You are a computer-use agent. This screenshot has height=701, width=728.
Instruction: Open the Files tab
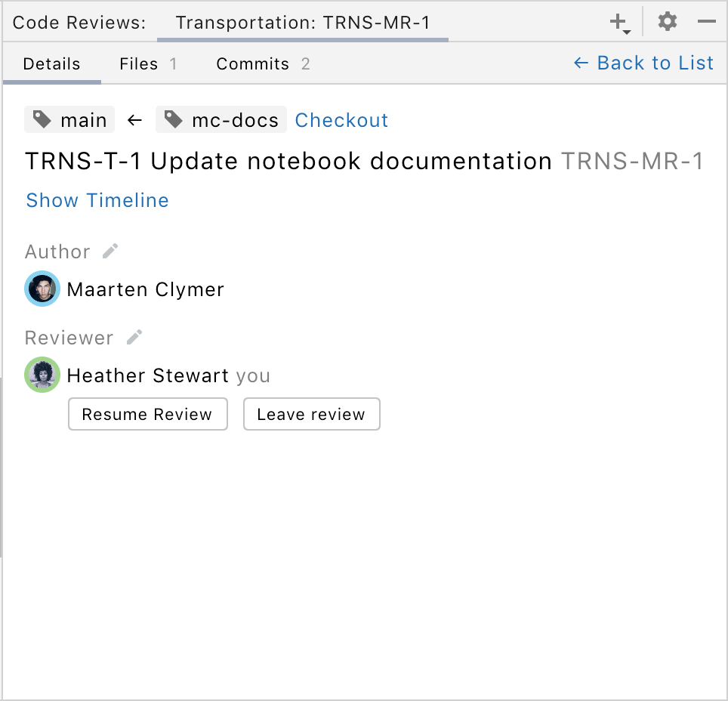148,63
